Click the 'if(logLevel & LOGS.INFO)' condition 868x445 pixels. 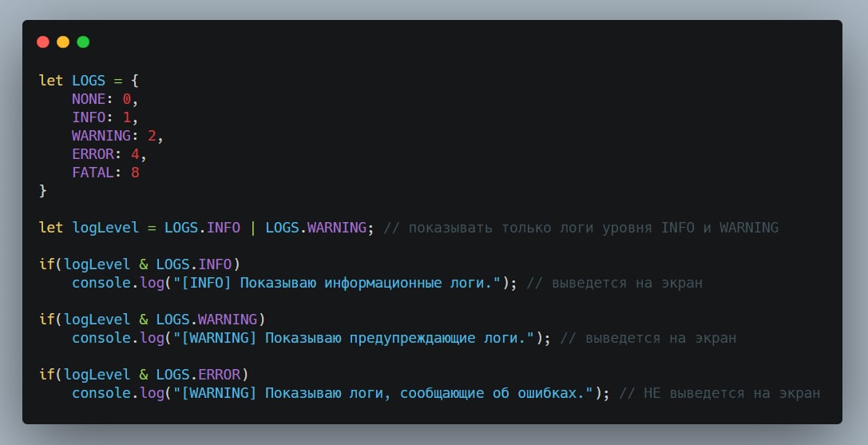(140, 264)
